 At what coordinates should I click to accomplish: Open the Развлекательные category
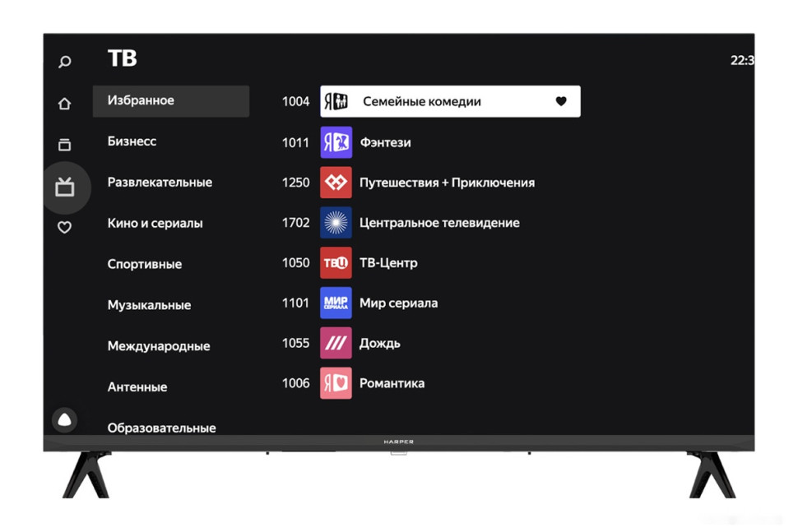160,183
